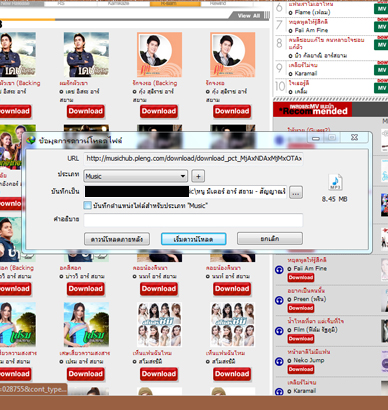Click small Download under Recommended Fail Am Fine
The width and height of the screenshot is (388, 410).
[x=301, y=277]
